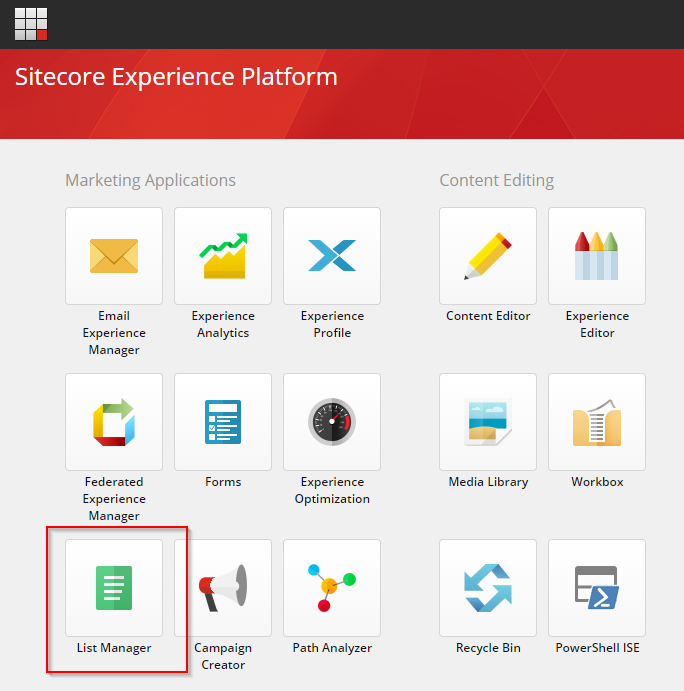The height and width of the screenshot is (691, 684).
Task: Open Media Library picture tile
Action: tap(488, 422)
